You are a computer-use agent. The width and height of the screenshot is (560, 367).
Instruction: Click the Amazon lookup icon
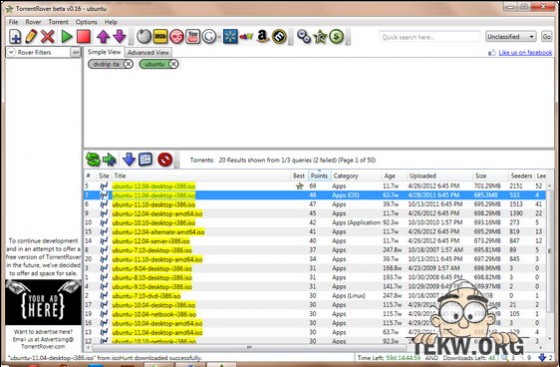[x=263, y=36]
